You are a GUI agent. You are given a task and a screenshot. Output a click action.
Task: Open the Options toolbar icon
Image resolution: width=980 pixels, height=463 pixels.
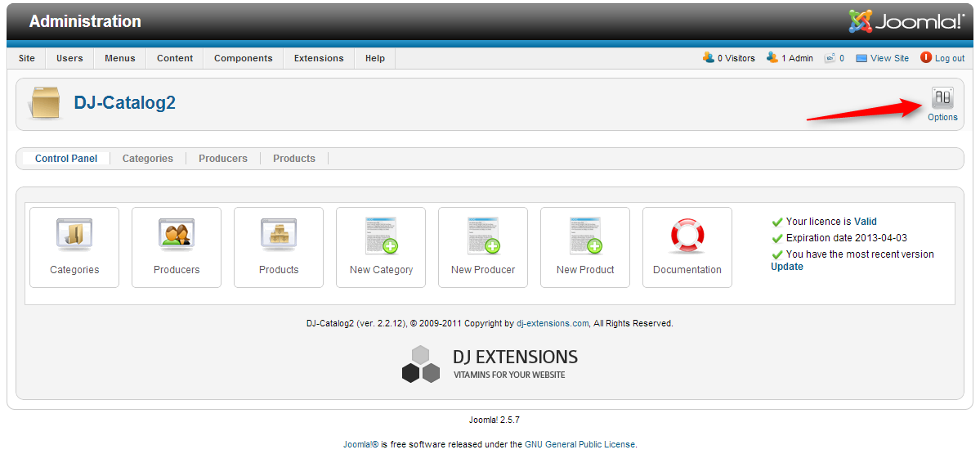tap(942, 104)
